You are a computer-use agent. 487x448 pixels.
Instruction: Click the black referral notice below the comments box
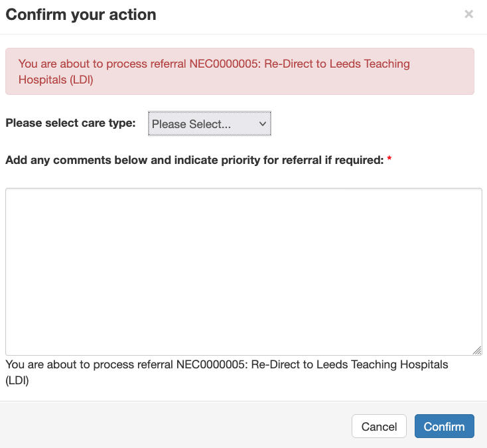pyautogui.click(x=226, y=365)
